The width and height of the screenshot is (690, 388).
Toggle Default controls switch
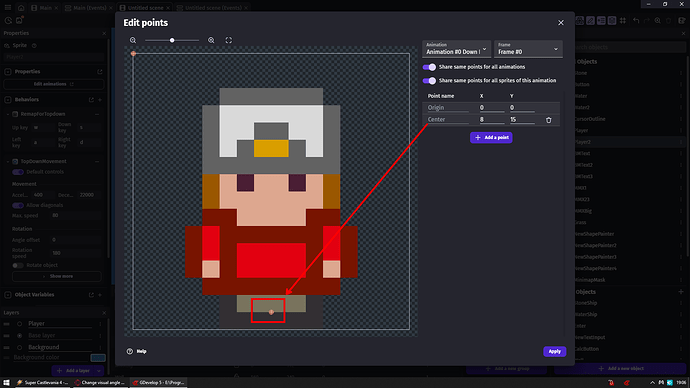(x=18, y=172)
